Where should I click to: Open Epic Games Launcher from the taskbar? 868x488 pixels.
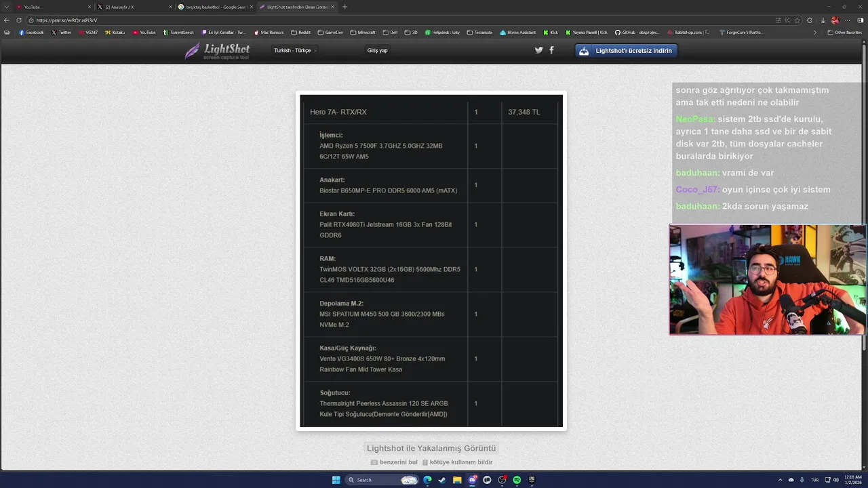pyautogui.click(x=532, y=480)
